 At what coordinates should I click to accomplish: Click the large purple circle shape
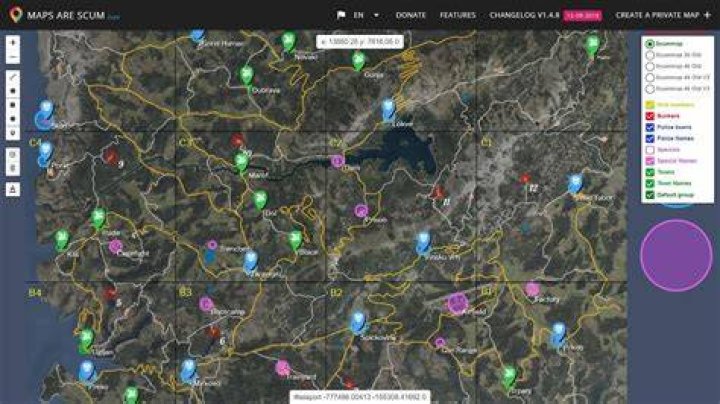[676, 255]
